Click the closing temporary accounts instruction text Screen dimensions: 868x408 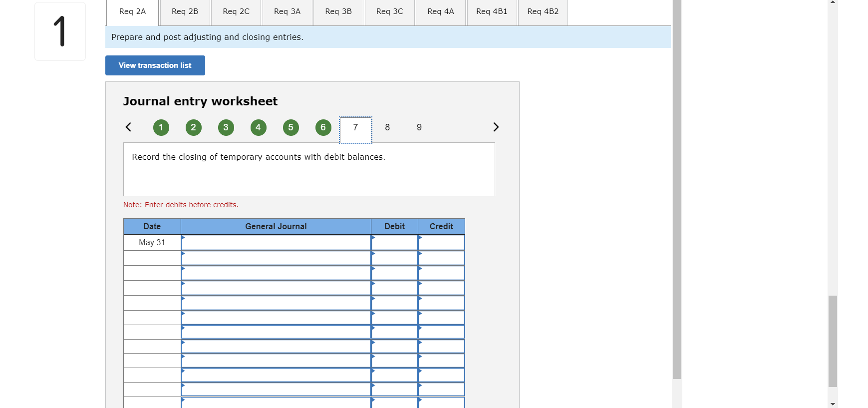tap(259, 157)
